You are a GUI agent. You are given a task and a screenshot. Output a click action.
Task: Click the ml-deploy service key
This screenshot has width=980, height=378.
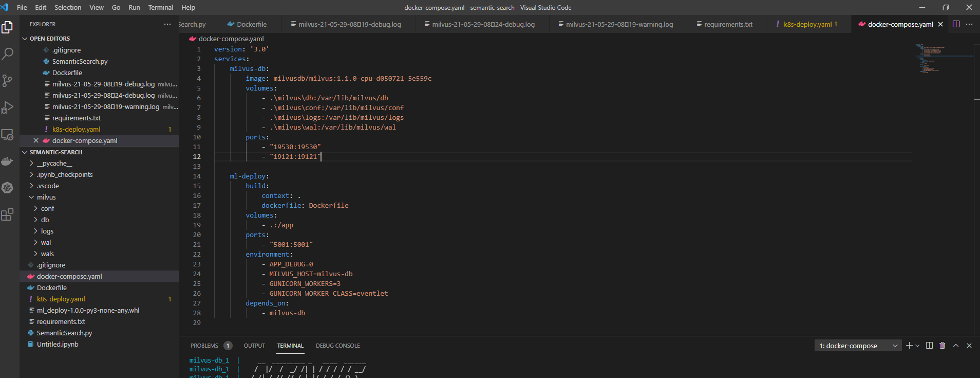[x=248, y=176]
